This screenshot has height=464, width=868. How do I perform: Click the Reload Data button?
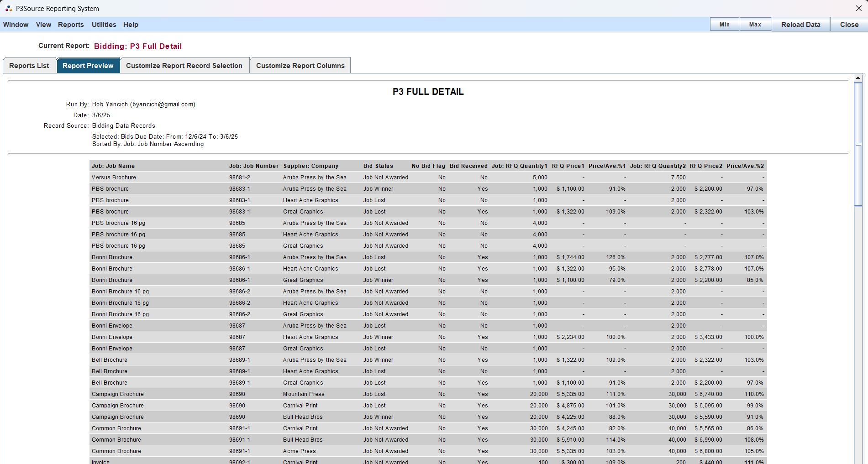click(800, 25)
